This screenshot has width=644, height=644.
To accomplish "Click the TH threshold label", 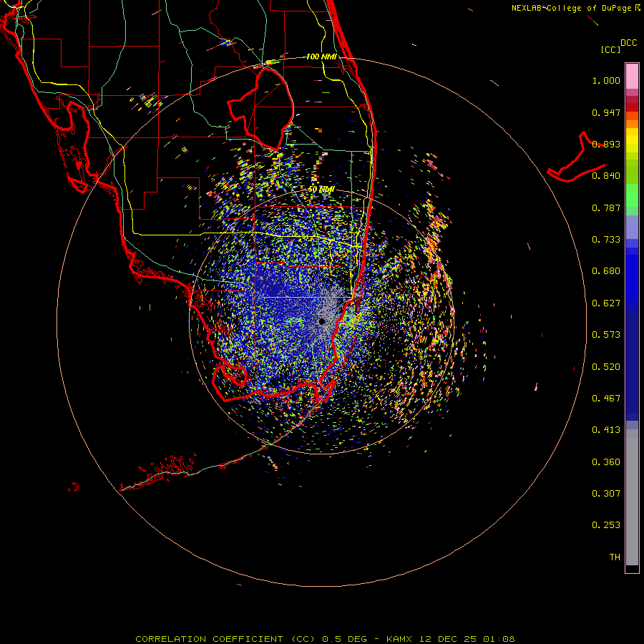I will coord(615,557).
